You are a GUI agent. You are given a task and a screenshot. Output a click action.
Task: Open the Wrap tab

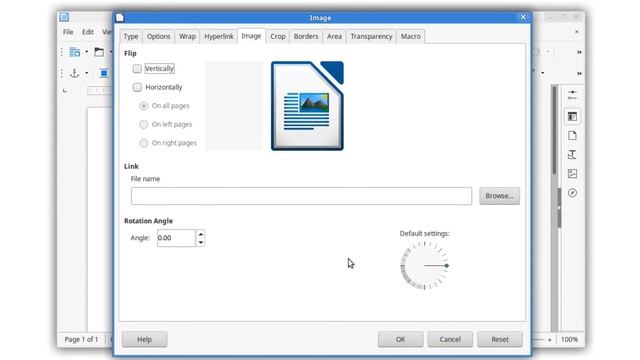[187, 36]
